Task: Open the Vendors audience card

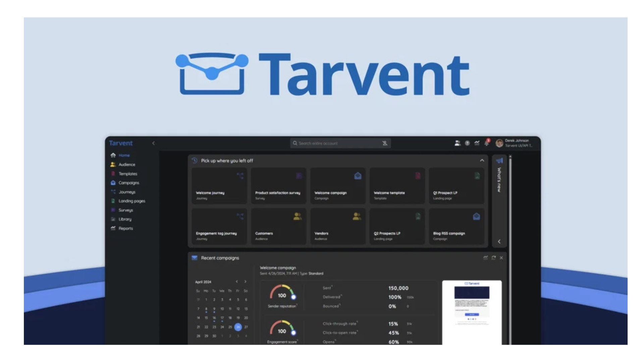Action: (x=338, y=226)
